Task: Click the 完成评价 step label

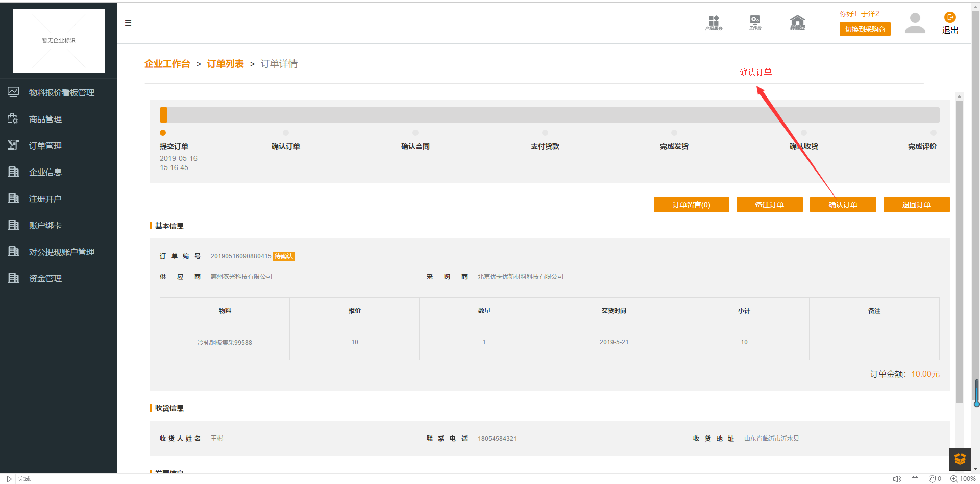Action: click(x=922, y=147)
